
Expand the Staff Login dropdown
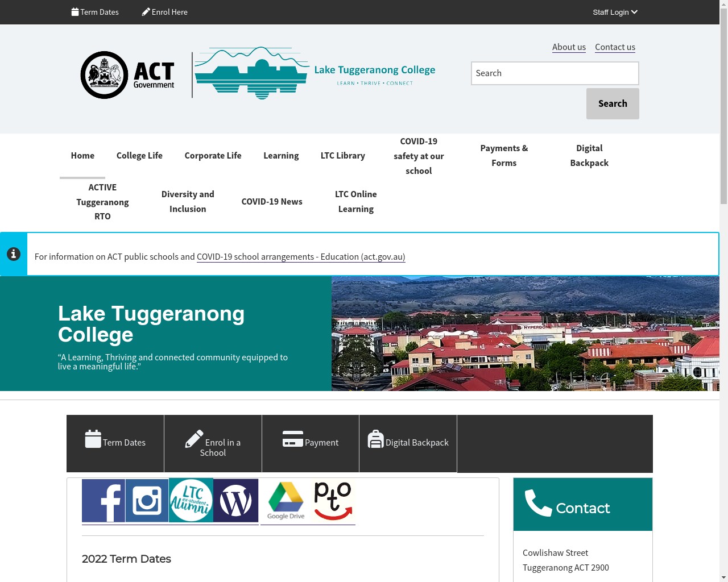614,12
